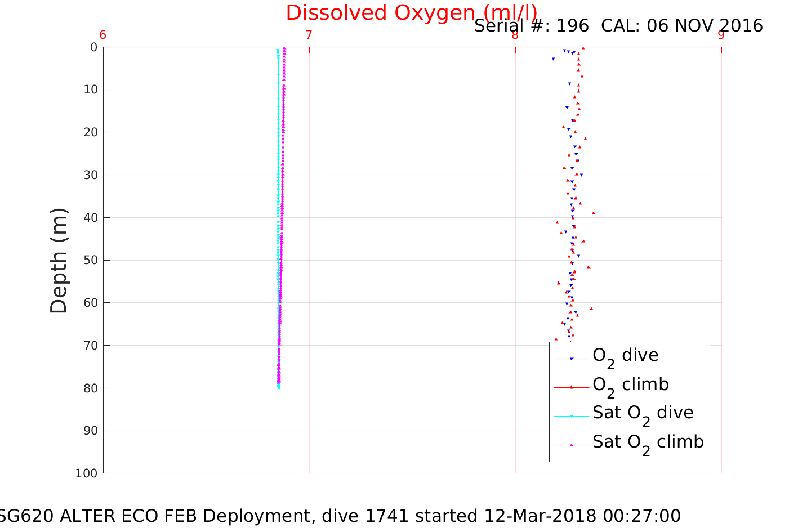Click the y-axis tick label 60
Image resolution: width=798 pixels, height=532 pixels.
pos(90,303)
